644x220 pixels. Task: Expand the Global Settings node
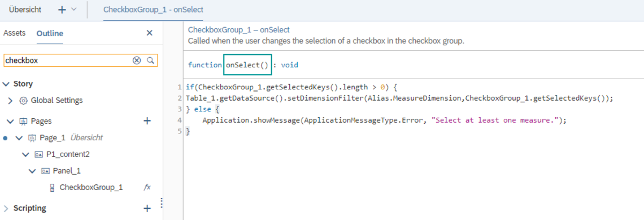(x=11, y=100)
